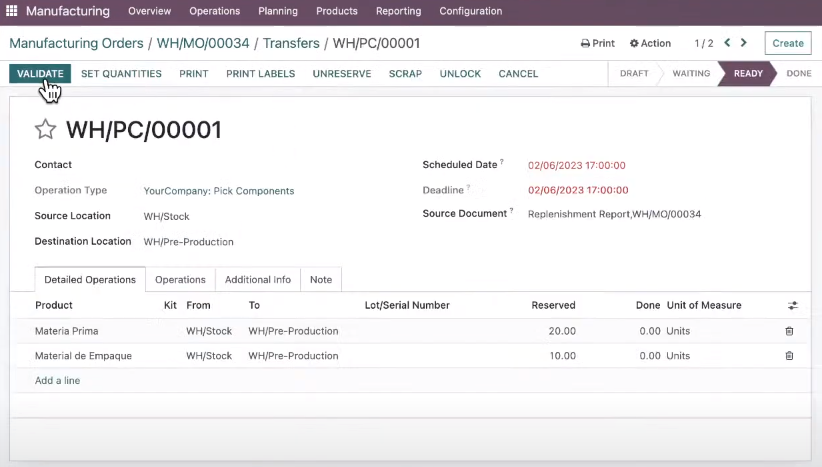822x467 pixels.
Task: Switch to the Additional Info tab
Action: (x=258, y=280)
